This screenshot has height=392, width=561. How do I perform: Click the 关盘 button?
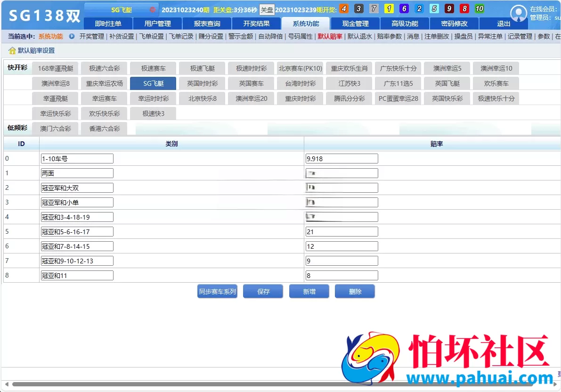tap(267, 10)
